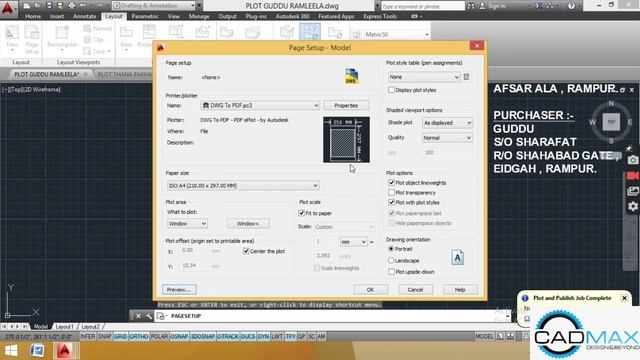Click the Preview button
This screenshot has height=360, width=640.
tap(179, 289)
